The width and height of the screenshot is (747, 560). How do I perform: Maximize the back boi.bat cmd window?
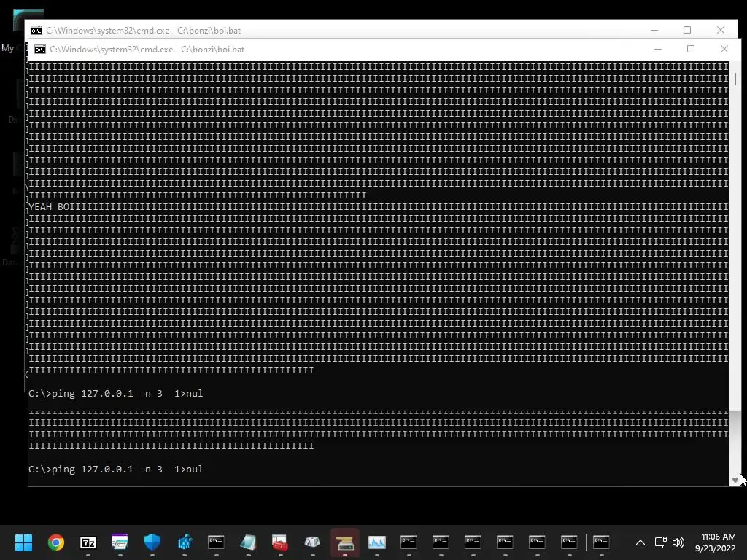pos(687,30)
